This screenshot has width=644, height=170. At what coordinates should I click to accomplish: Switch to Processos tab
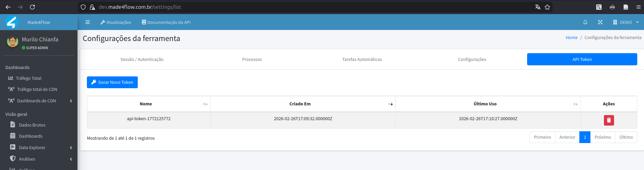(x=252, y=59)
